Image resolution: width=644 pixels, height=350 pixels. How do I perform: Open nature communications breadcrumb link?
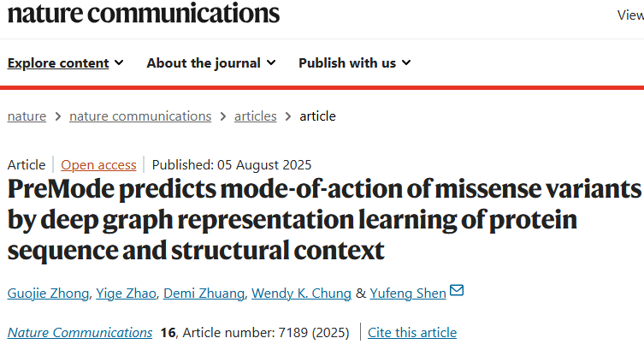click(x=140, y=116)
